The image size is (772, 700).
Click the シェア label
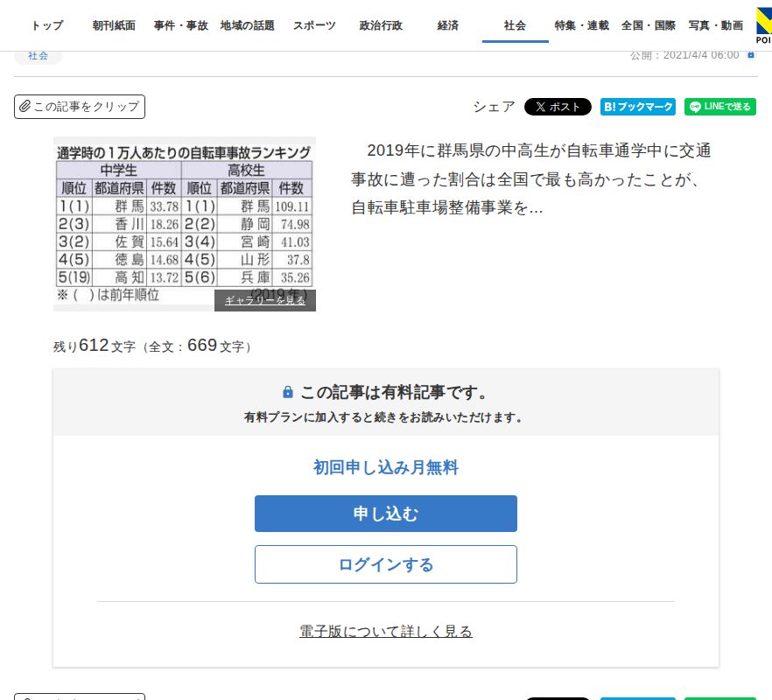click(x=494, y=107)
